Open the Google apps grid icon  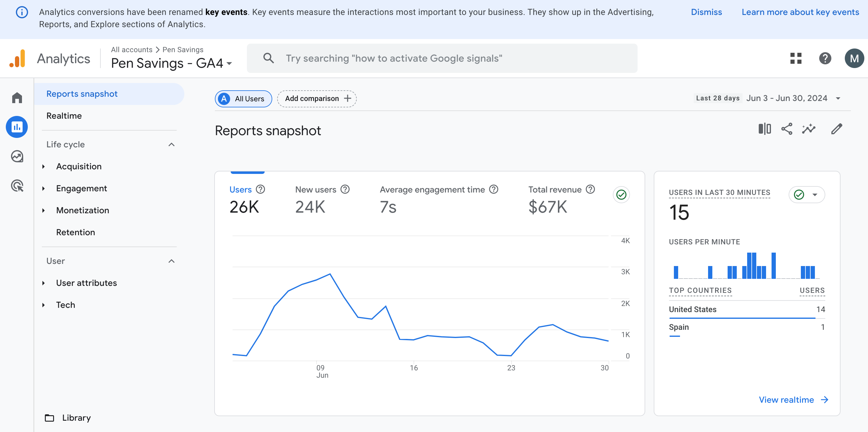(796, 58)
